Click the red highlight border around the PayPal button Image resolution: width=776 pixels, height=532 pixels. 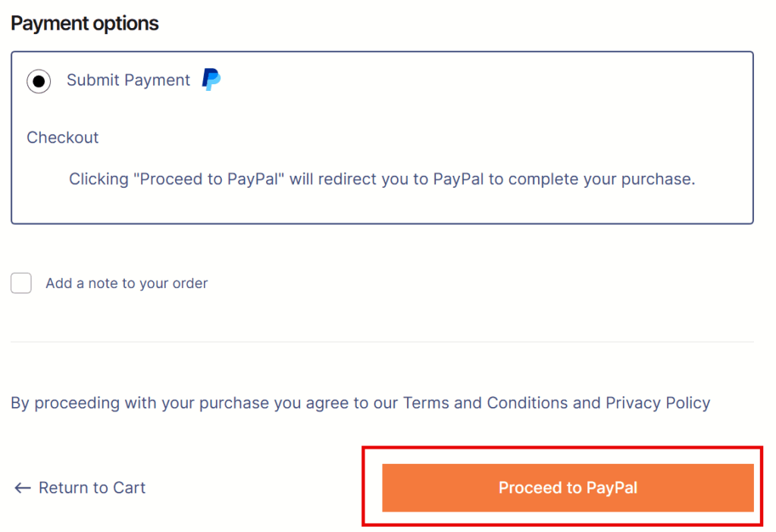tap(562, 448)
